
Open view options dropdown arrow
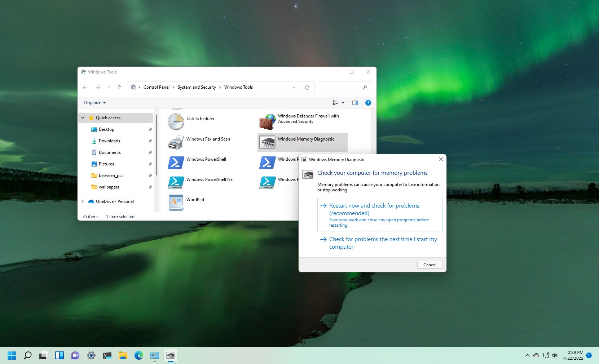coord(343,103)
